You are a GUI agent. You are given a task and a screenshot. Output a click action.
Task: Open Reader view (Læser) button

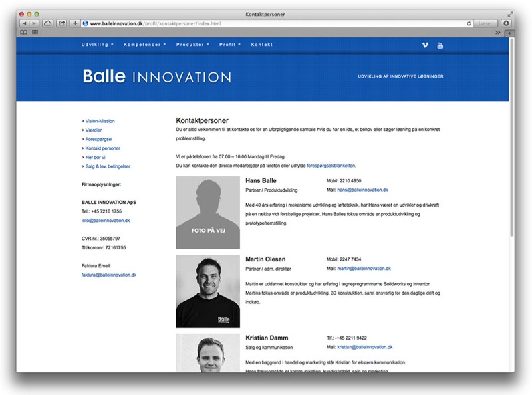pyautogui.click(x=485, y=23)
